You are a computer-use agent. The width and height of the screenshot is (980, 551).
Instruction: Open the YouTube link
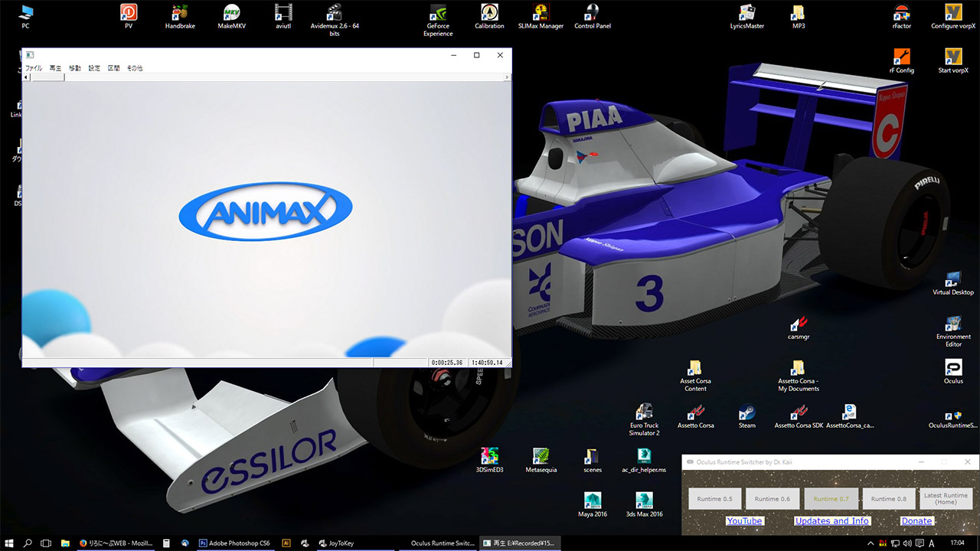744,521
